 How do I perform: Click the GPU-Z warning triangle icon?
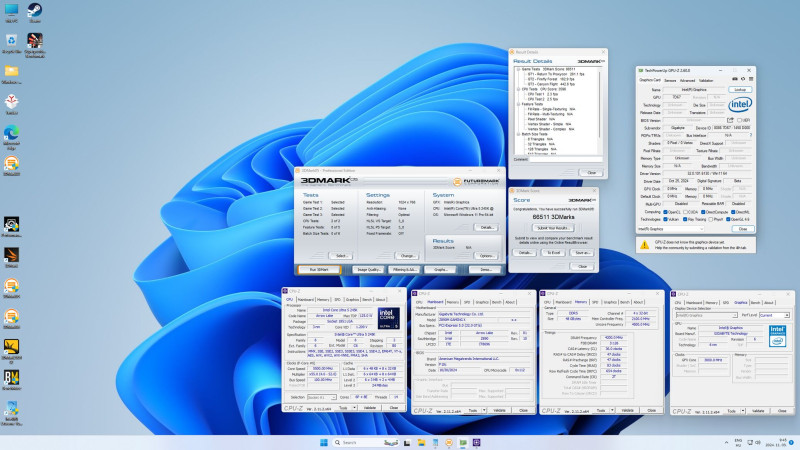(644, 245)
